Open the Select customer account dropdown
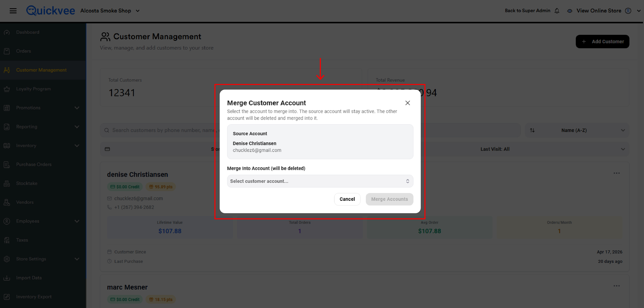 point(320,181)
